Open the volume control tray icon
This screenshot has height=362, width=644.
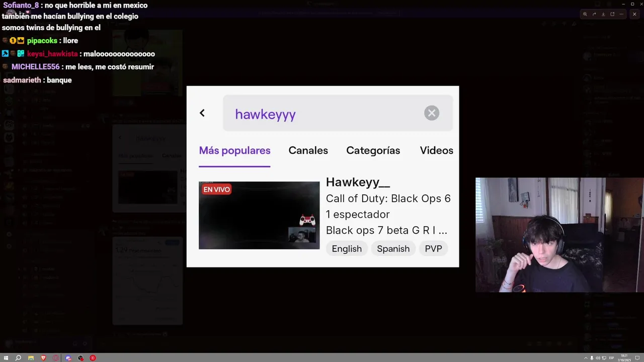click(x=598, y=358)
